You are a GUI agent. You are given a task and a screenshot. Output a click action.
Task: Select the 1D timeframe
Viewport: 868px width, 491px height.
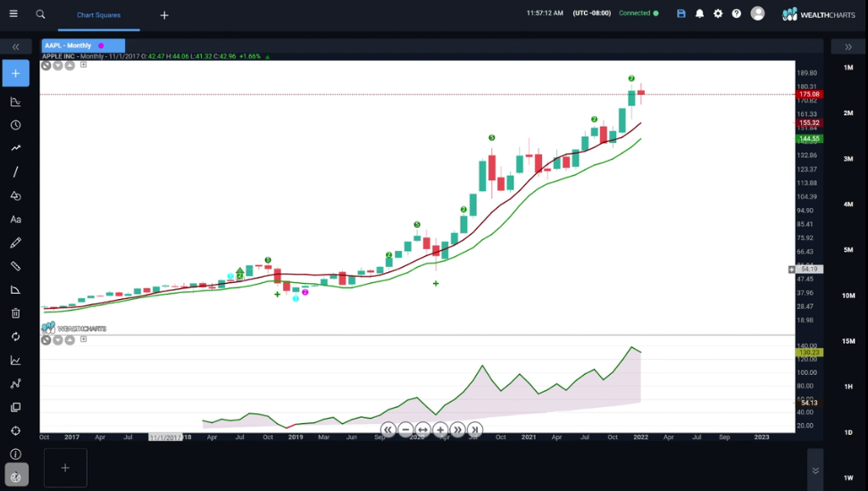[x=848, y=432]
